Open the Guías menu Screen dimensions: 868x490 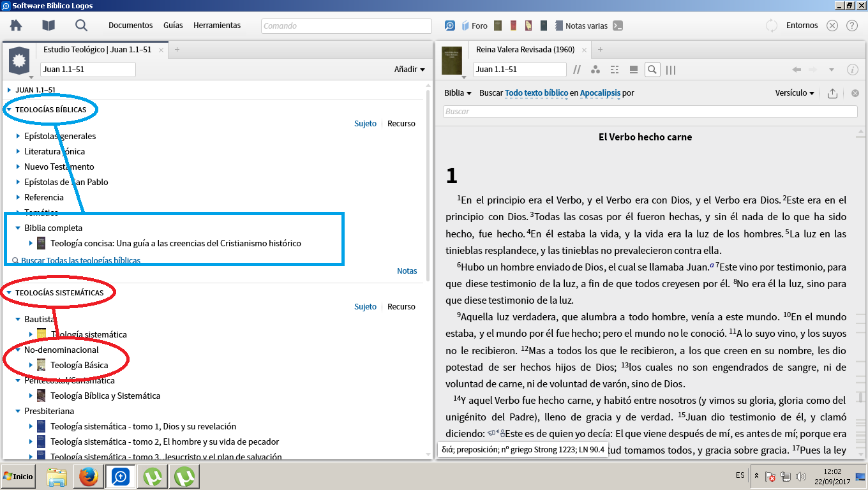173,26
